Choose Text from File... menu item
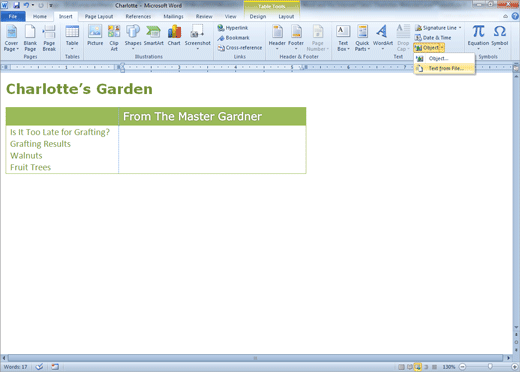Screen dimensions: 520x372 pyautogui.click(x=444, y=68)
